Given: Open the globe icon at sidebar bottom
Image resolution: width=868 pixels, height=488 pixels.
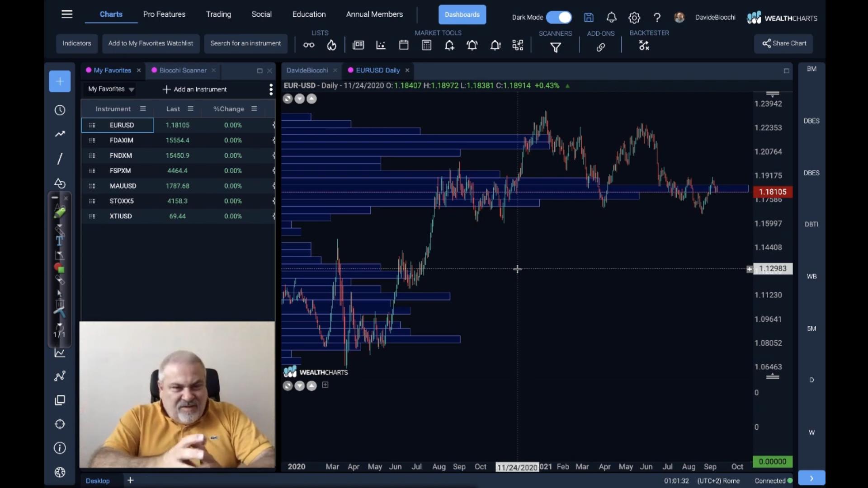Looking at the screenshot, I should (60, 472).
